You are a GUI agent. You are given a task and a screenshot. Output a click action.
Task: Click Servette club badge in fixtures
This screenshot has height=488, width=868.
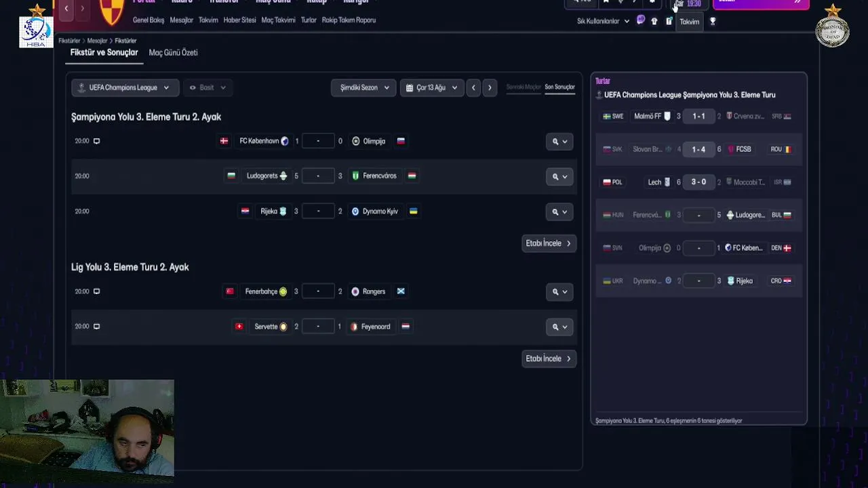coord(283,326)
